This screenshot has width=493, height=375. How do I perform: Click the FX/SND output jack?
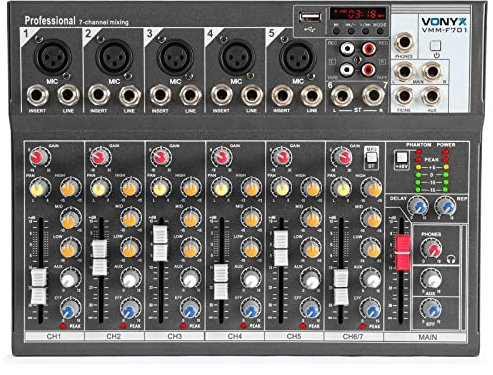pyautogui.click(x=404, y=96)
